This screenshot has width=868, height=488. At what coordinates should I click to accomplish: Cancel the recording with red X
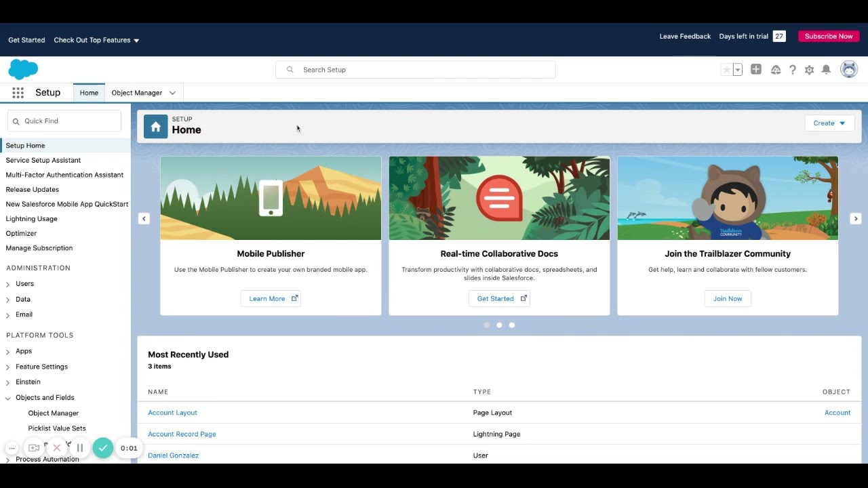coord(57,448)
